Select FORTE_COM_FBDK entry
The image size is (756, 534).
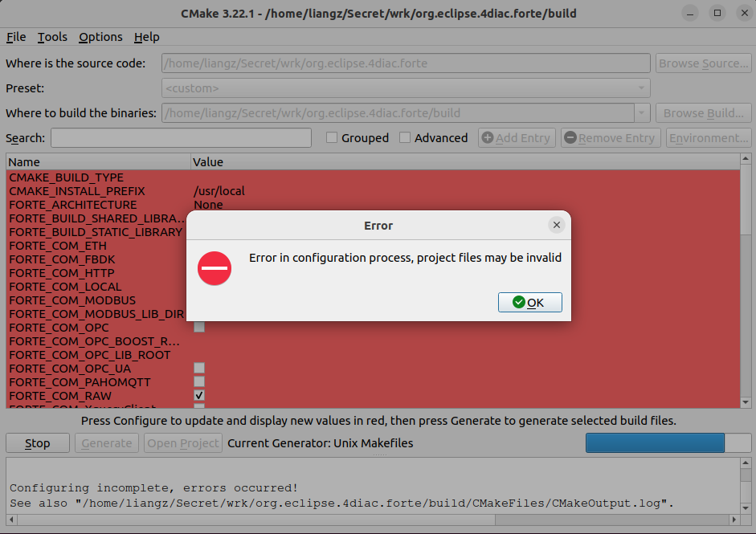coord(62,259)
